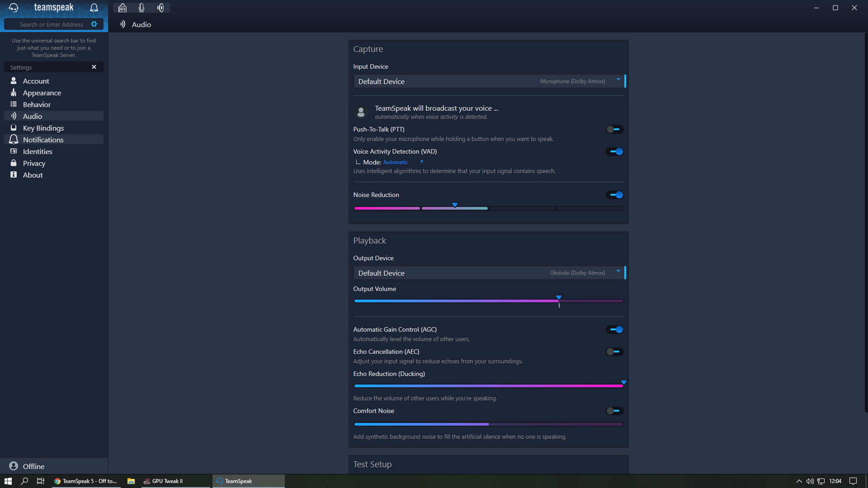Screen dimensions: 868x488
Task: Enable Push-To-Talk toggle
Action: [x=614, y=130]
